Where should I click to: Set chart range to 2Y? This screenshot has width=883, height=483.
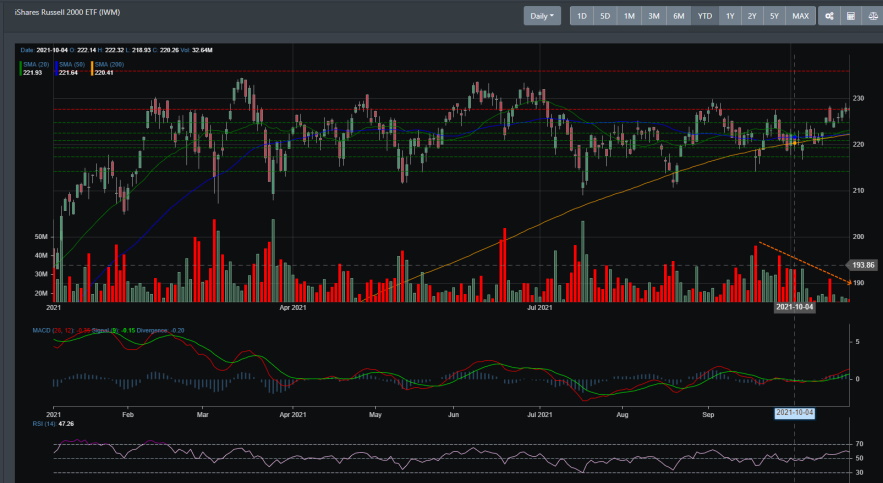(x=752, y=16)
